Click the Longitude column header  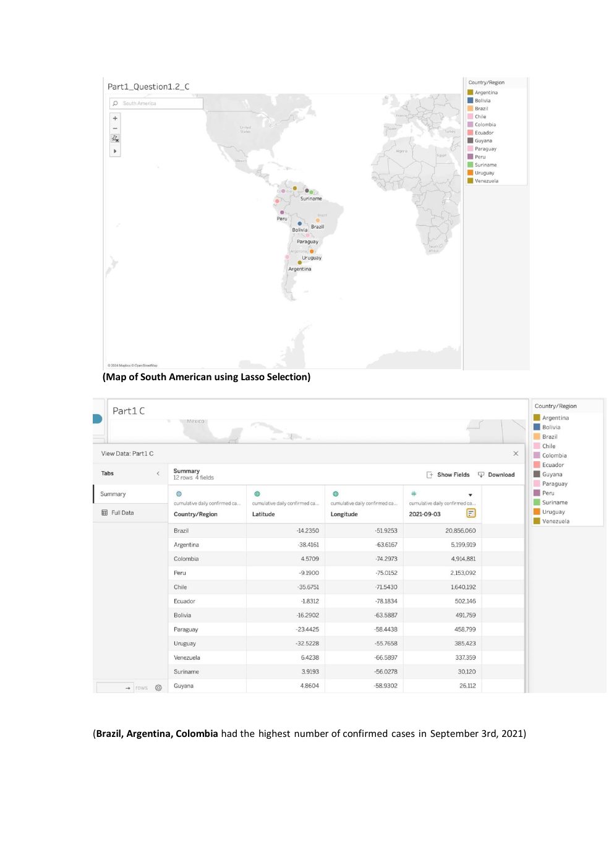344,514
